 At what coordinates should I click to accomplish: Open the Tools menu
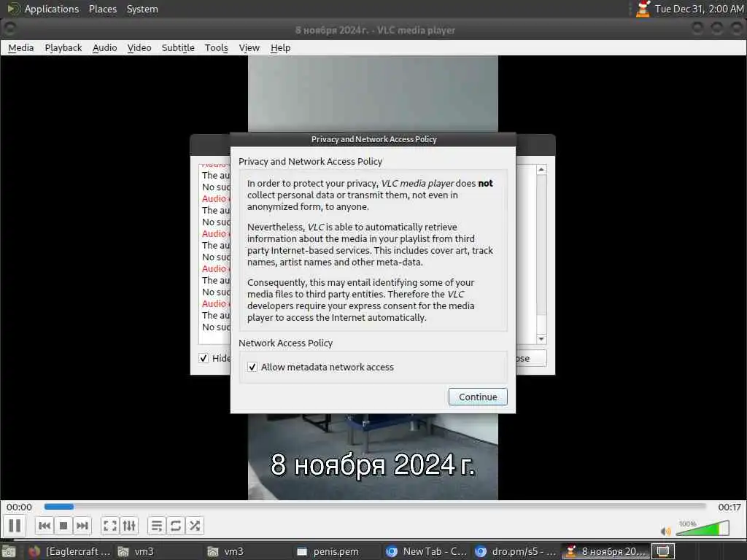coord(216,47)
